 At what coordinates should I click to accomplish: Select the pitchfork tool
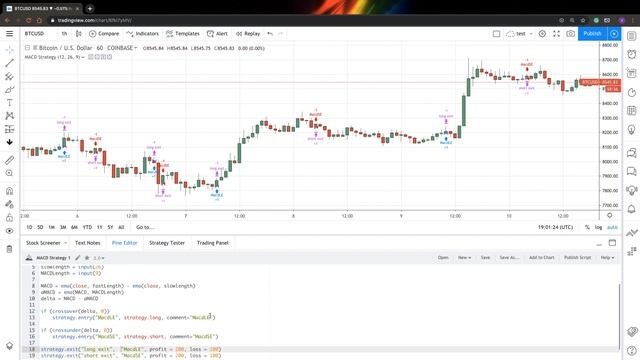pyautogui.click(x=9, y=76)
